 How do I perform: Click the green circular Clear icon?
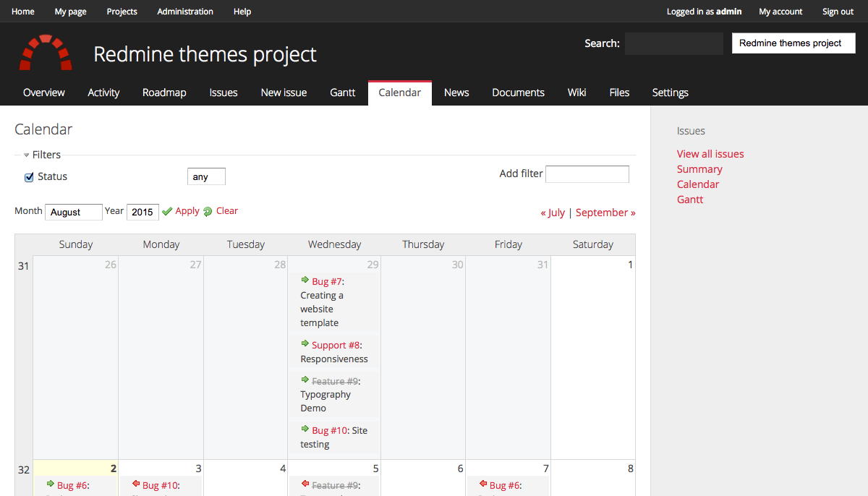point(208,211)
